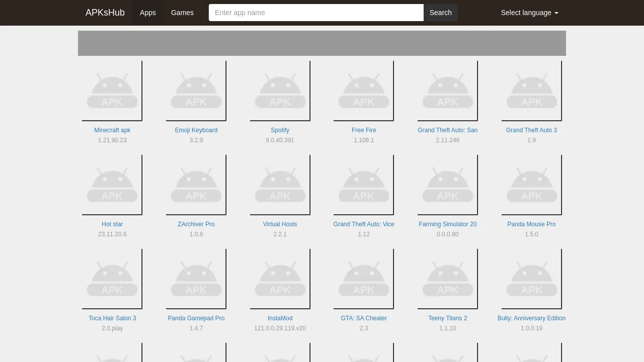644x362 pixels.
Task: Click Free Fire version text 1.109.1
Action: point(364,140)
